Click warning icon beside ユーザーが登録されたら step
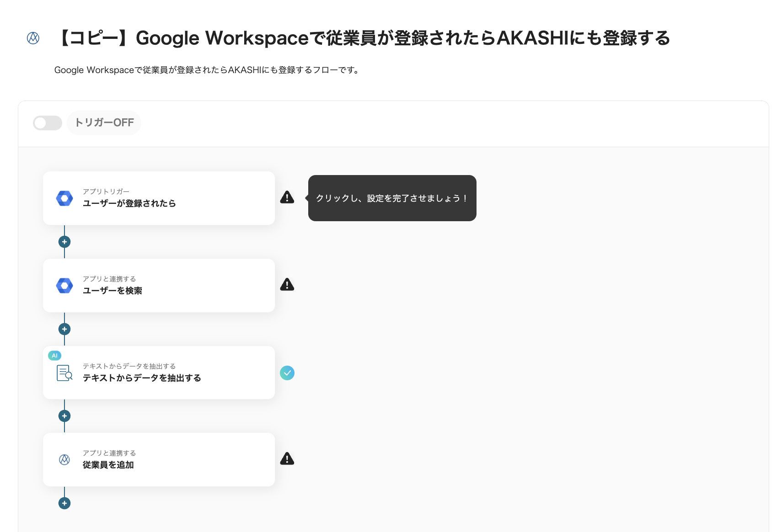782x532 pixels. (x=287, y=197)
